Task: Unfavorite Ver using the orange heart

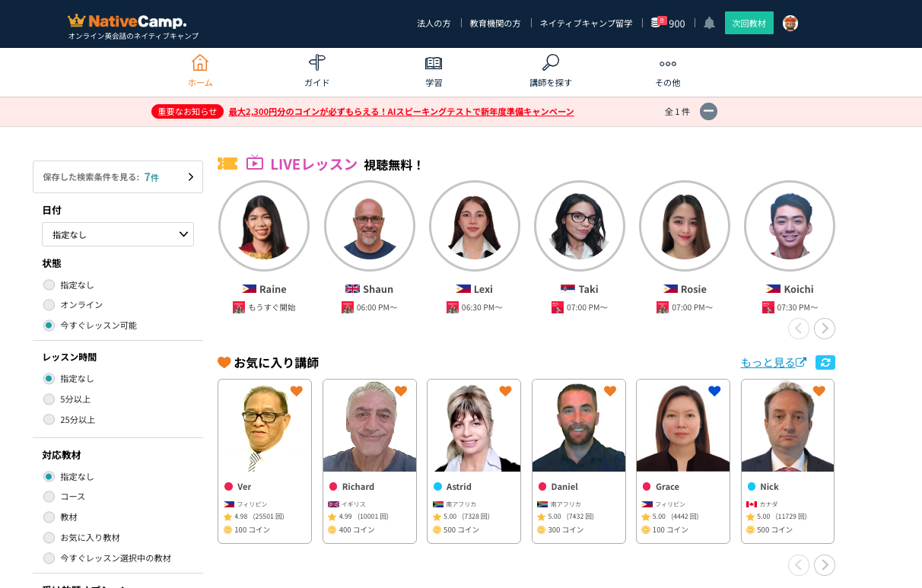Action: point(297,391)
